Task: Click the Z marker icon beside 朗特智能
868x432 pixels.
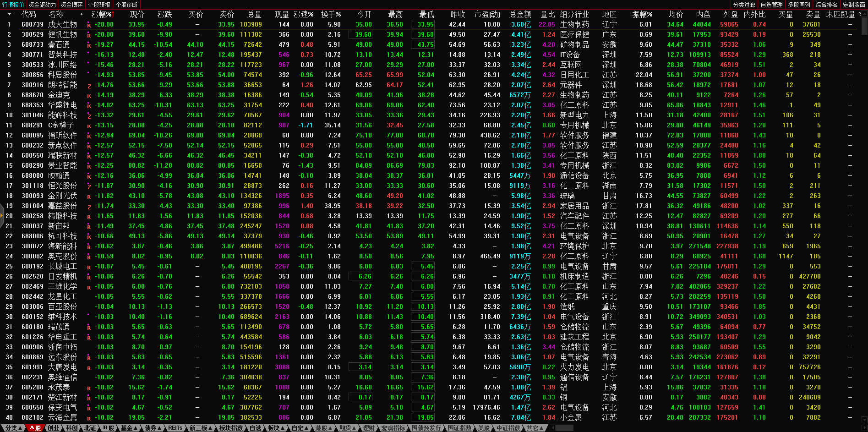Action: [x=89, y=86]
